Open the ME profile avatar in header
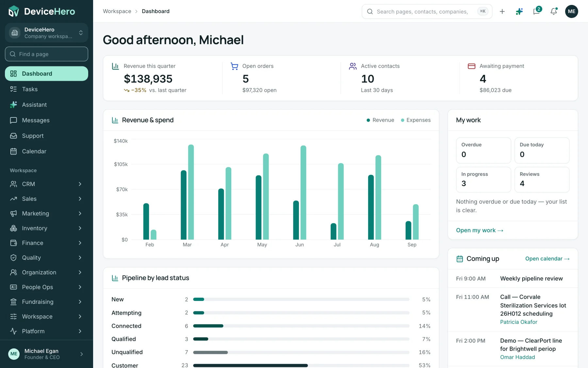 tap(572, 11)
